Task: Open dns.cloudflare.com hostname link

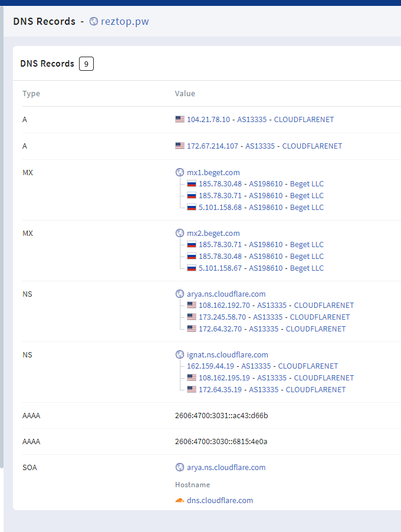Action: coord(220,500)
